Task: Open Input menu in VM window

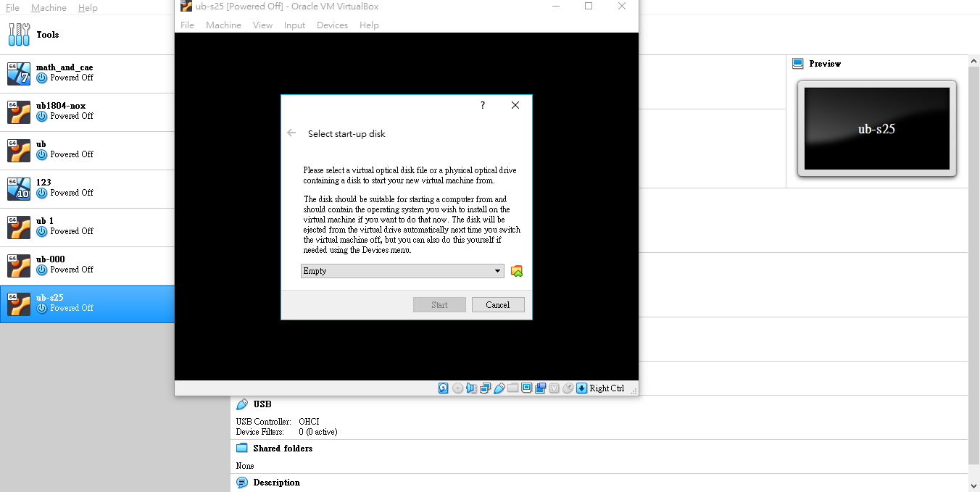Action: (x=294, y=25)
